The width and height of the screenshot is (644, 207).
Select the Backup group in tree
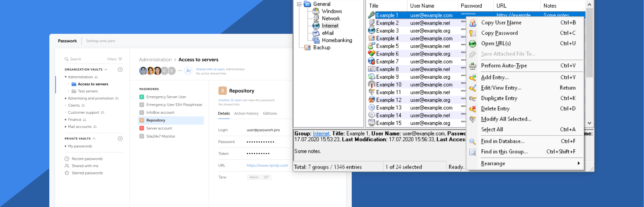pyautogui.click(x=321, y=47)
